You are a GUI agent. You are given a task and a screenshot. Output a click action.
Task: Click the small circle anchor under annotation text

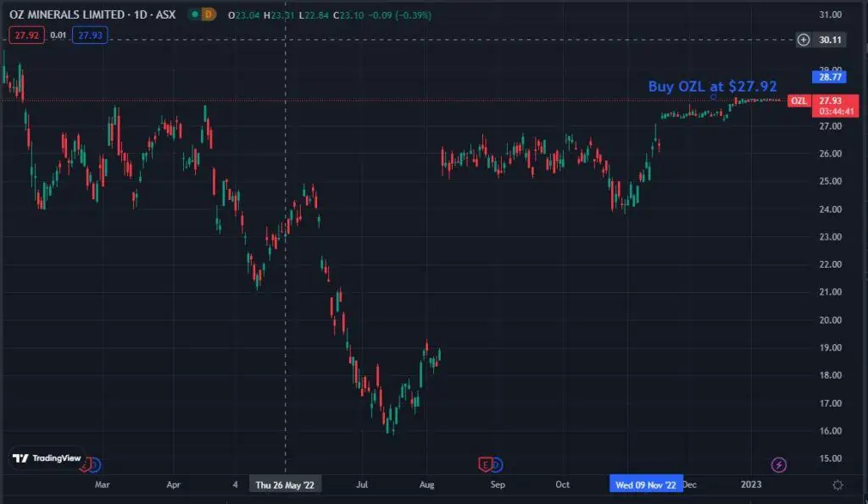click(x=714, y=97)
